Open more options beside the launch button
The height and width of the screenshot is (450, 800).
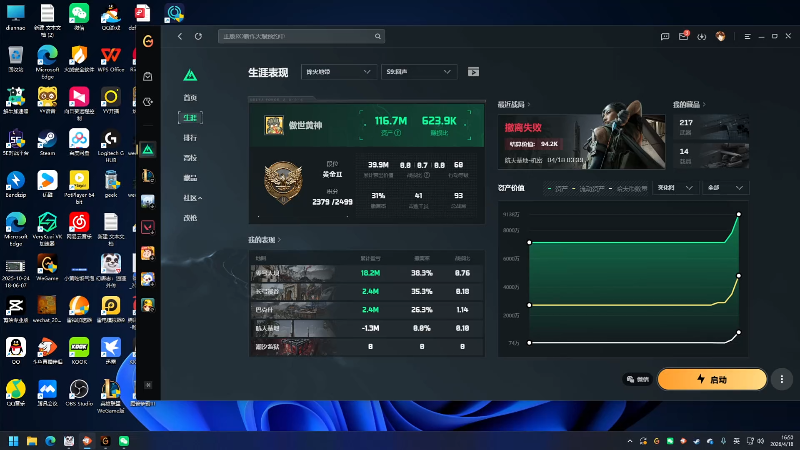(782, 379)
